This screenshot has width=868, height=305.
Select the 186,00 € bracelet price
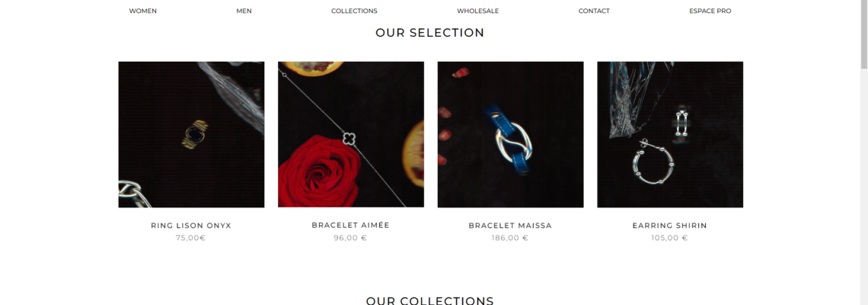point(510,238)
